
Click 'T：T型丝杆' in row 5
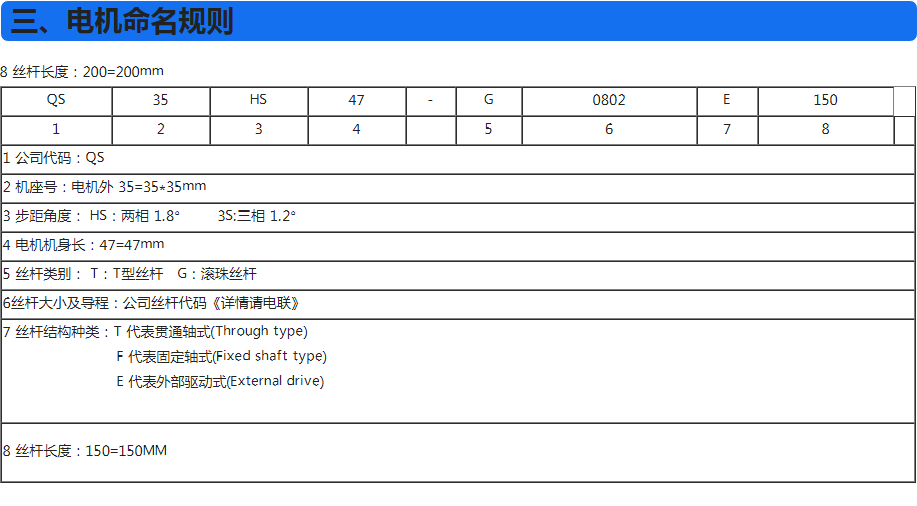126,274
